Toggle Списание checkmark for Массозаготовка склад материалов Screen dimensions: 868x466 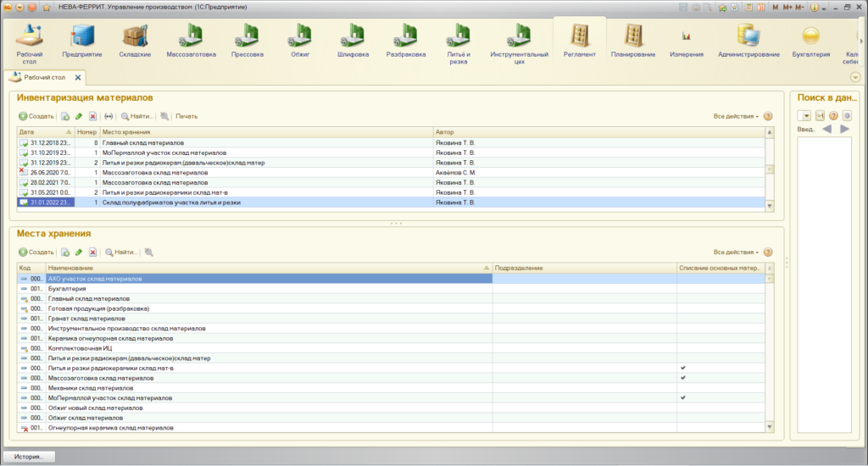tap(683, 377)
